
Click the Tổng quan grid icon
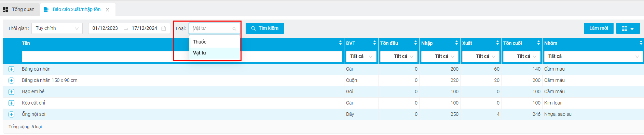(5, 10)
